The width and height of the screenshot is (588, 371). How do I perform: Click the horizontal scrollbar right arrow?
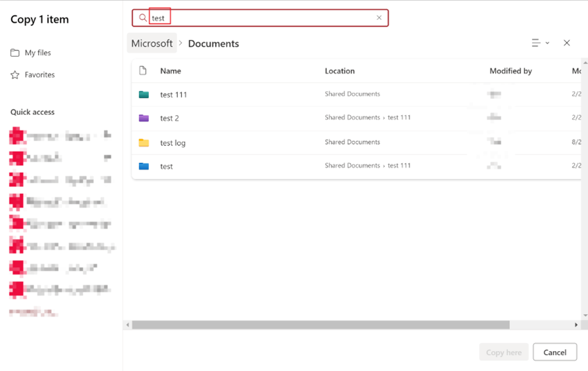577,325
